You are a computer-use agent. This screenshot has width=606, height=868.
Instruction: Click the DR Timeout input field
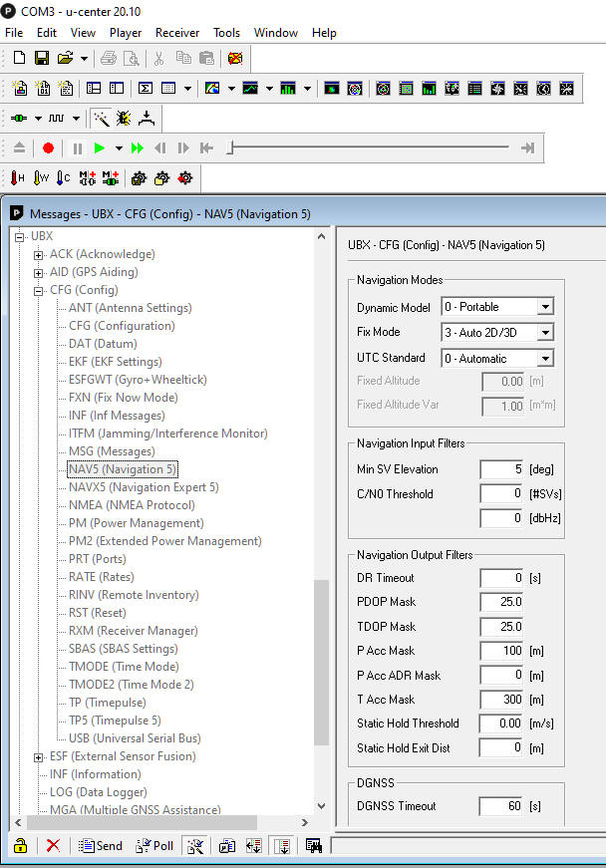pos(501,578)
